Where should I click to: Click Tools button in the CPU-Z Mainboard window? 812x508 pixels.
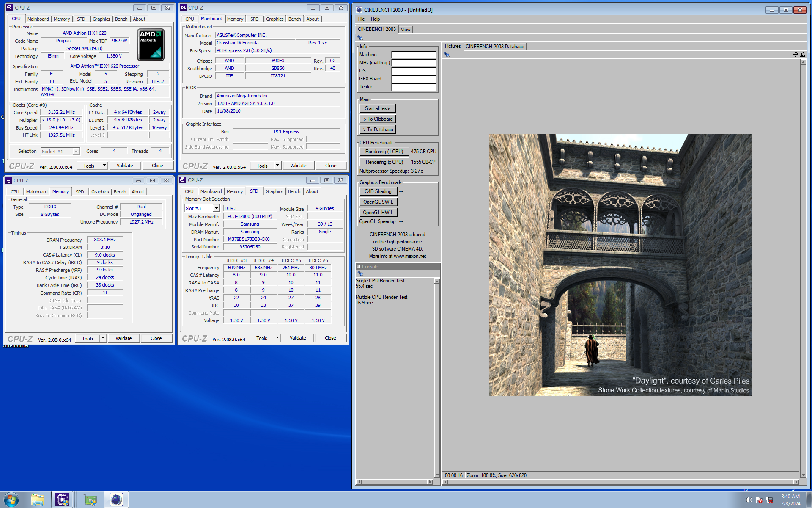262,166
